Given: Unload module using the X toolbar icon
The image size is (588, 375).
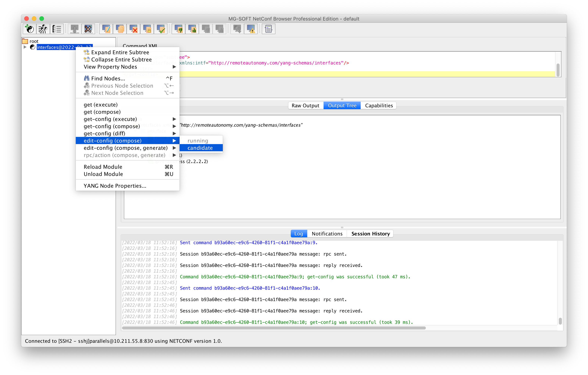Looking at the screenshot, I should click(88, 29).
